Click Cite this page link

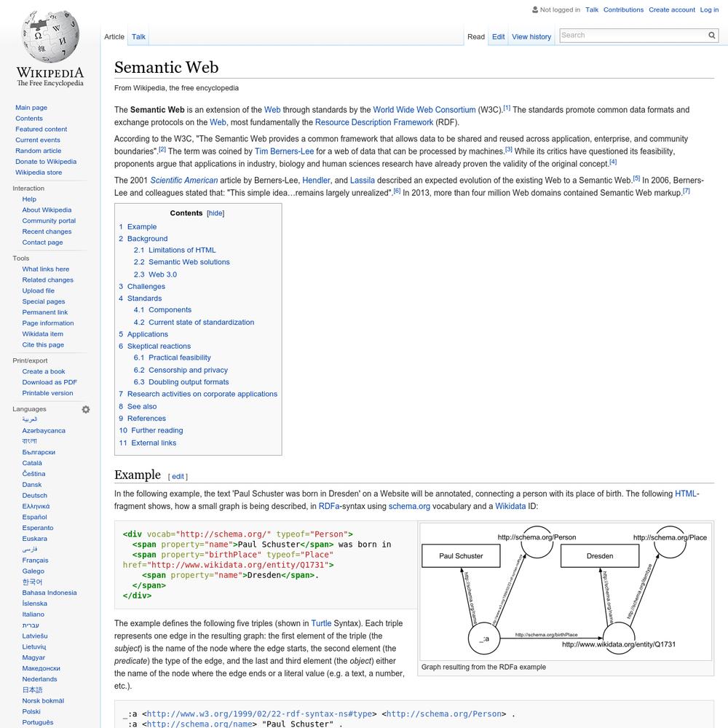pyautogui.click(x=43, y=344)
